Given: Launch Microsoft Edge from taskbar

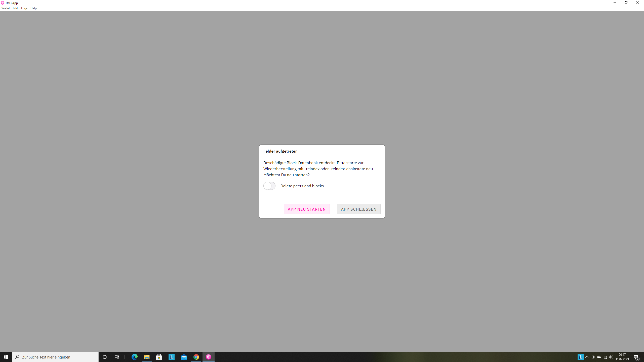Looking at the screenshot, I should (x=134, y=357).
